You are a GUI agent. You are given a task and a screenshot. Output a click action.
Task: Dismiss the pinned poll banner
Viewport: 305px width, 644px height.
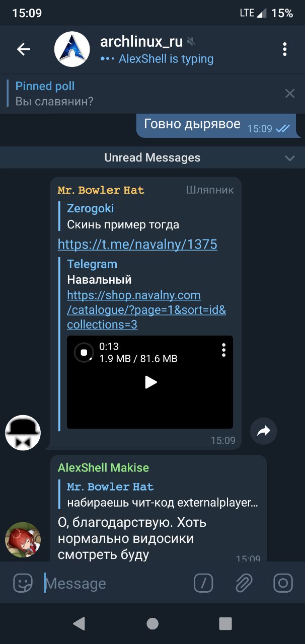pyautogui.click(x=290, y=93)
